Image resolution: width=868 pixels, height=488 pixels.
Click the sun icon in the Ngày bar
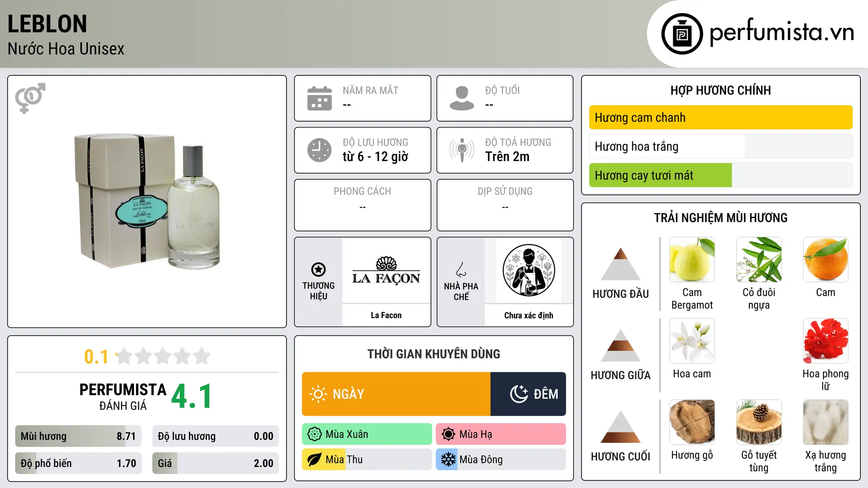pos(318,394)
